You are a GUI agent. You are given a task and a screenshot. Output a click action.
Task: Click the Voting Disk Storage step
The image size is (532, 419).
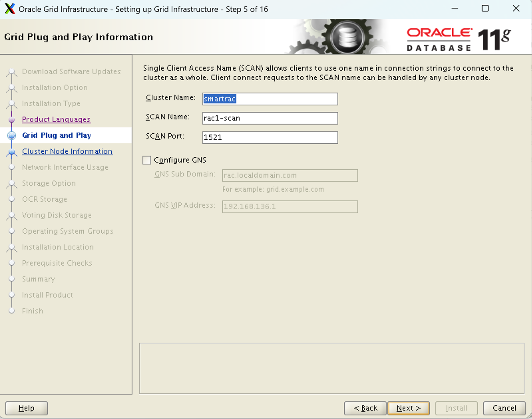coord(57,215)
